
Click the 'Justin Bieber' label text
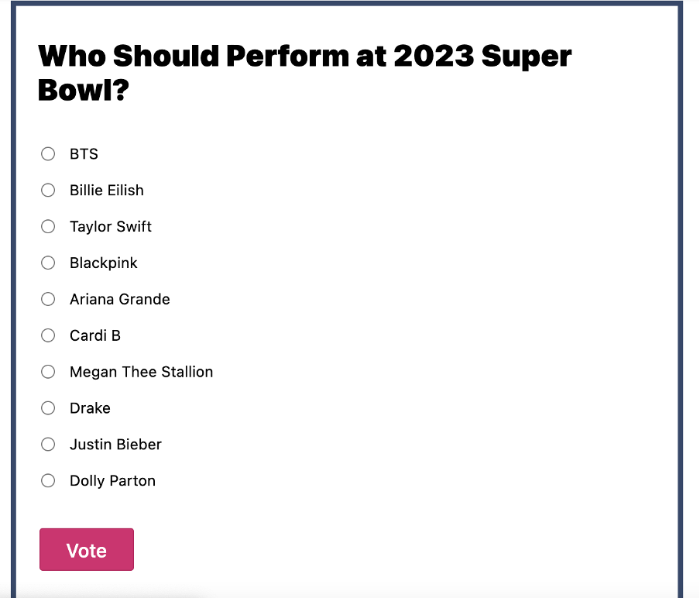(115, 445)
